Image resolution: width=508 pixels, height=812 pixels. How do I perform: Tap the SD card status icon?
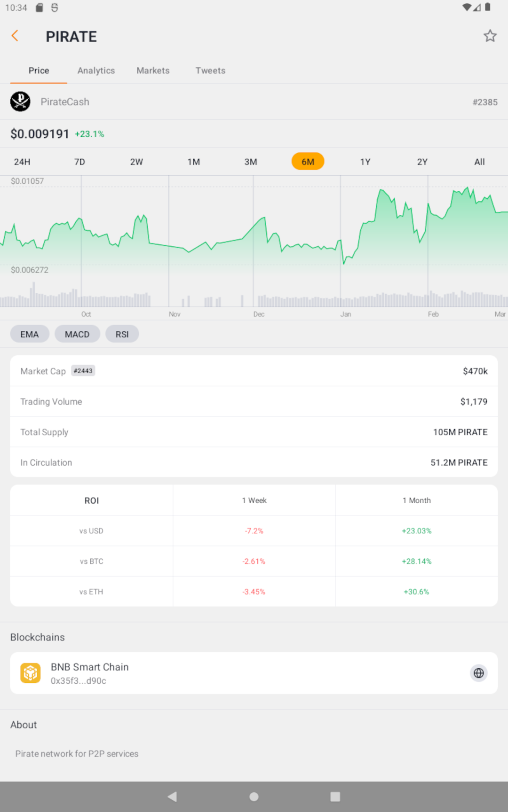(x=40, y=8)
